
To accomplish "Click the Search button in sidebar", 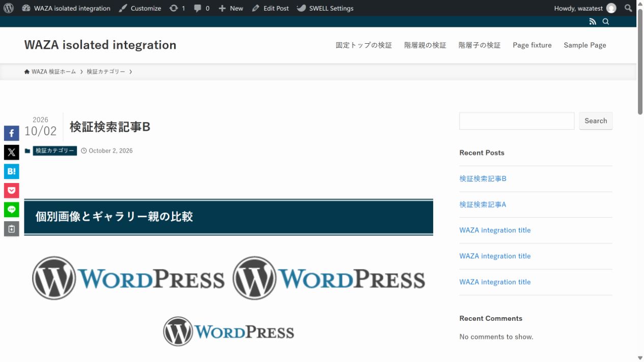I will [596, 121].
